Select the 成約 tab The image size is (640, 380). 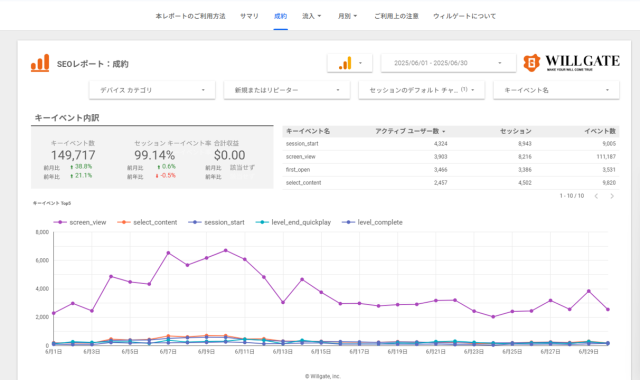click(x=280, y=16)
